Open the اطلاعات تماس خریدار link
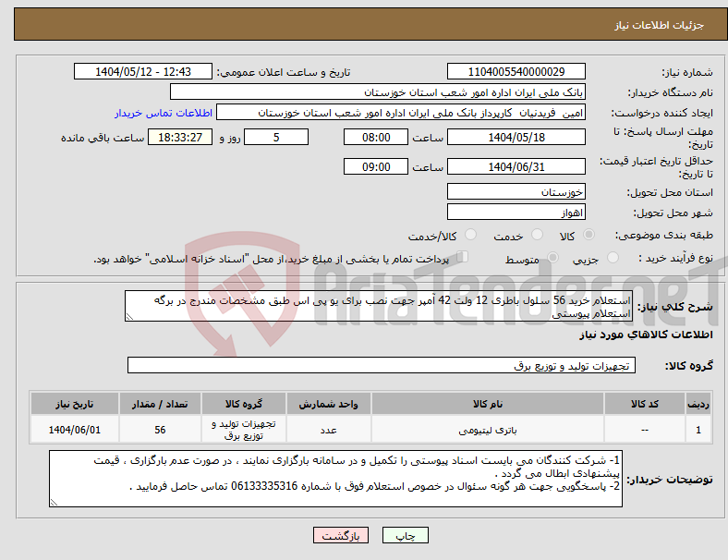Viewport: 728px width, 560px height. coord(164,113)
